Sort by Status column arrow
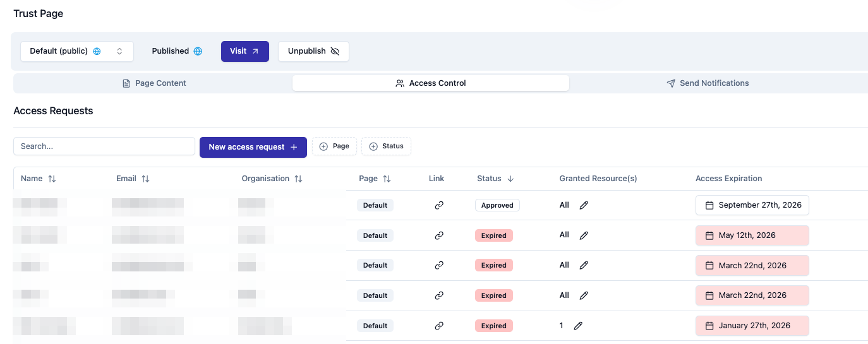This screenshot has height=344, width=868. pos(510,179)
